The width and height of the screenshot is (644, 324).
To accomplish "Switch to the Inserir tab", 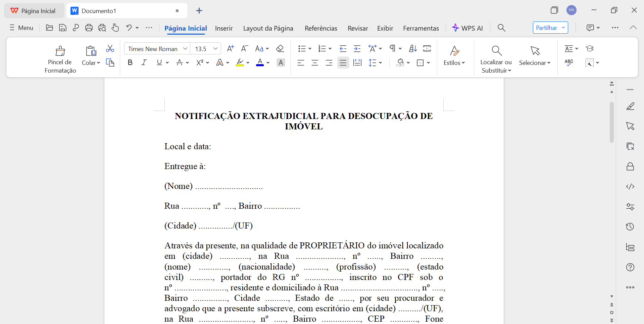I will pyautogui.click(x=224, y=28).
